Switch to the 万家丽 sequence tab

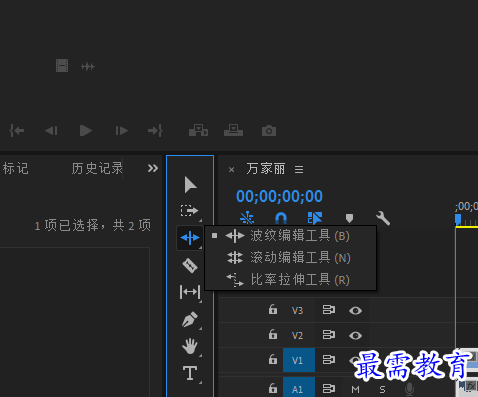click(266, 169)
